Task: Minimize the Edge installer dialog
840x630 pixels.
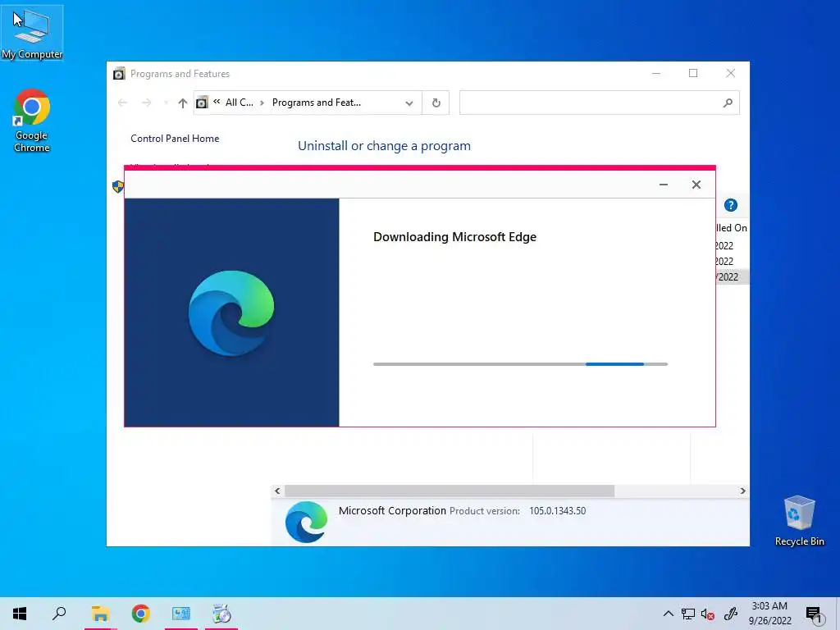Action: coord(663,185)
